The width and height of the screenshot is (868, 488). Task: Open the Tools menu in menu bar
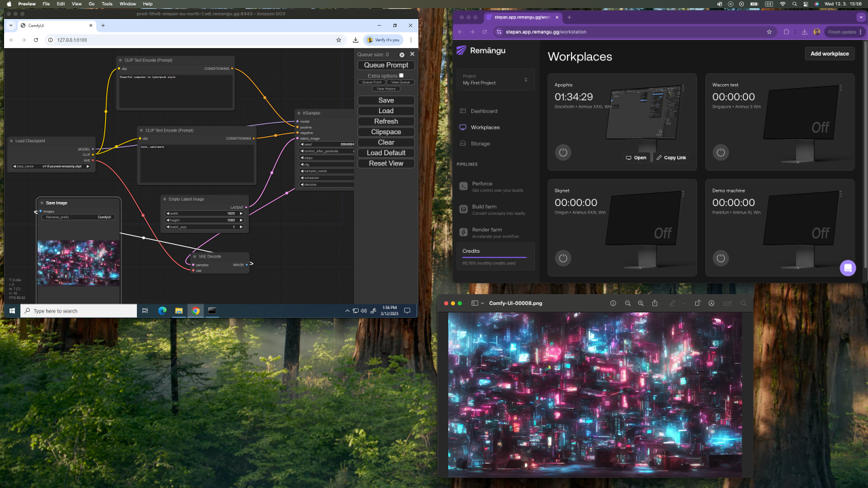click(x=107, y=3)
